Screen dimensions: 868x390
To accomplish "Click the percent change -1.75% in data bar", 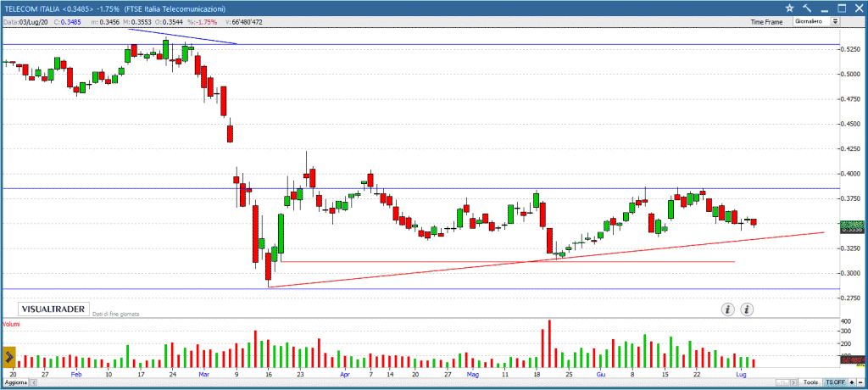I will 203,22.
